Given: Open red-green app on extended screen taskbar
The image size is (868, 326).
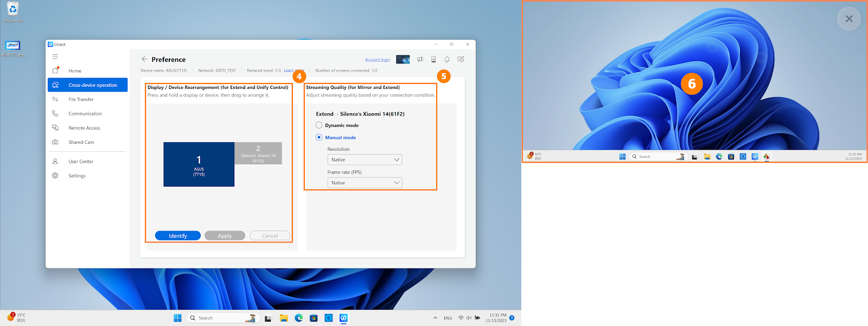Looking at the screenshot, I should pos(767,156).
